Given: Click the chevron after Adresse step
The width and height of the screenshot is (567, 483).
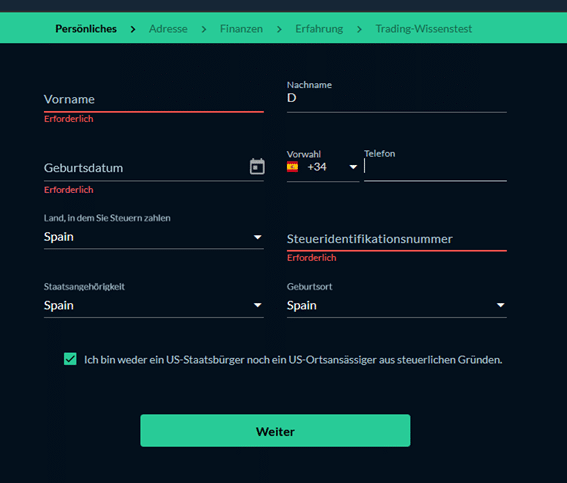Looking at the screenshot, I should point(204,29).
